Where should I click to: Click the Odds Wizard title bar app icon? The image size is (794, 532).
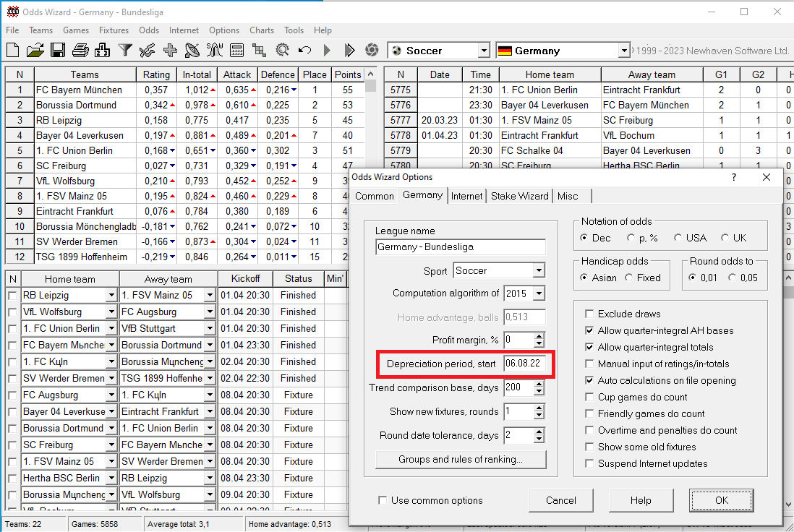point(13,12)
